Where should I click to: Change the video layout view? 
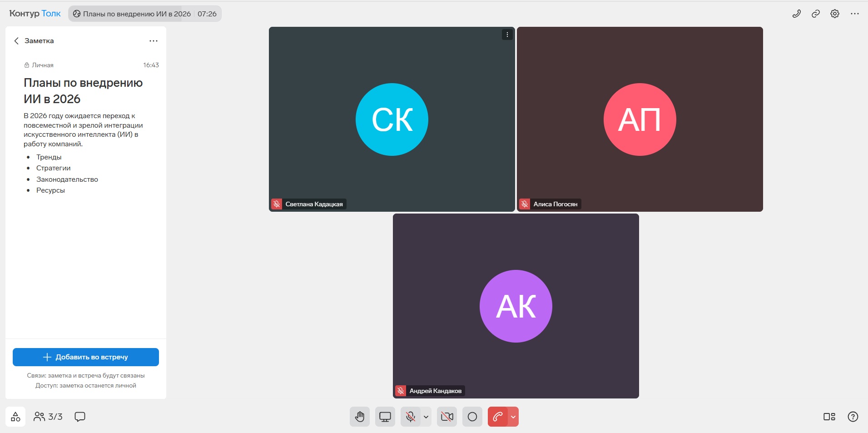point(829,417)
